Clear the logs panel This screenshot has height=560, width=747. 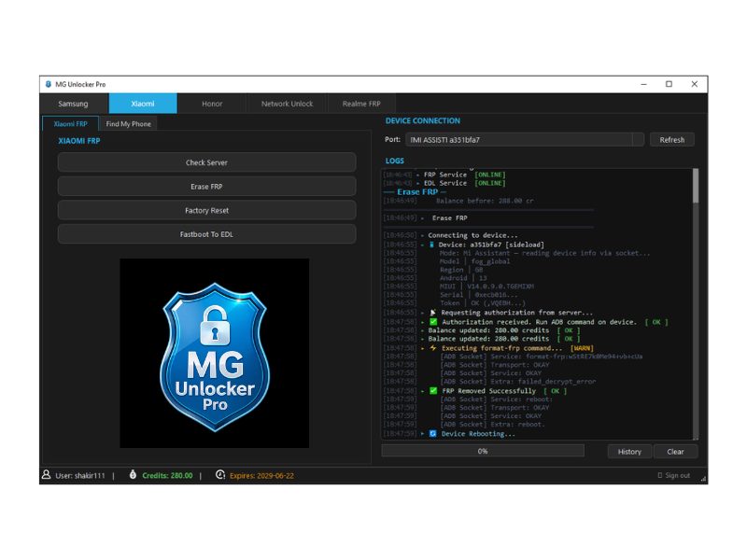(675, 452)
